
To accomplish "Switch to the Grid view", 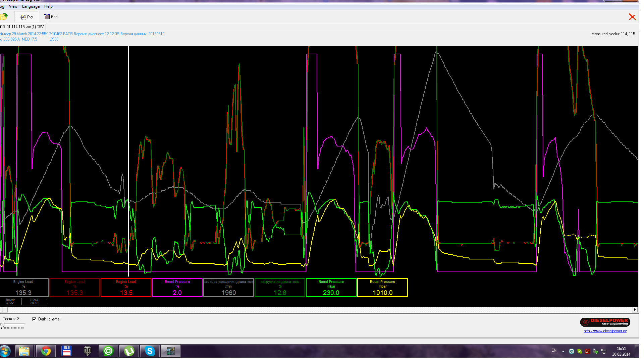I will (x=51, y=17).
